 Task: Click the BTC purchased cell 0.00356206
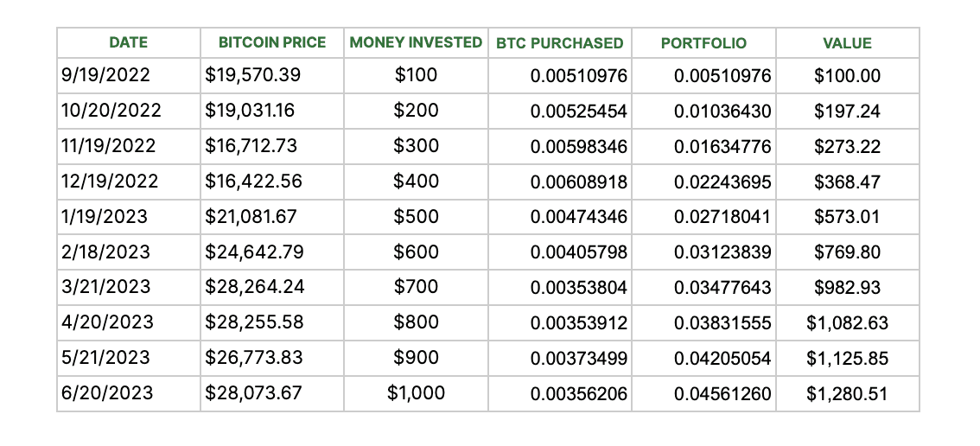click(x=559, y=393)
